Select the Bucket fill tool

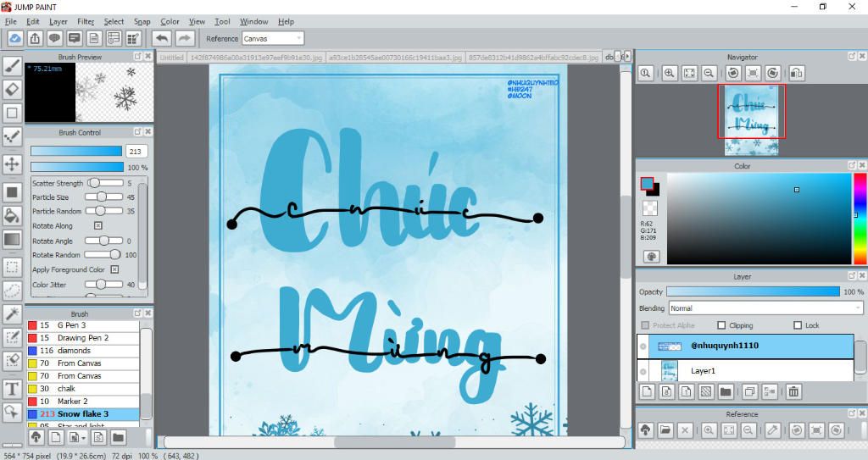pos(12,215)
